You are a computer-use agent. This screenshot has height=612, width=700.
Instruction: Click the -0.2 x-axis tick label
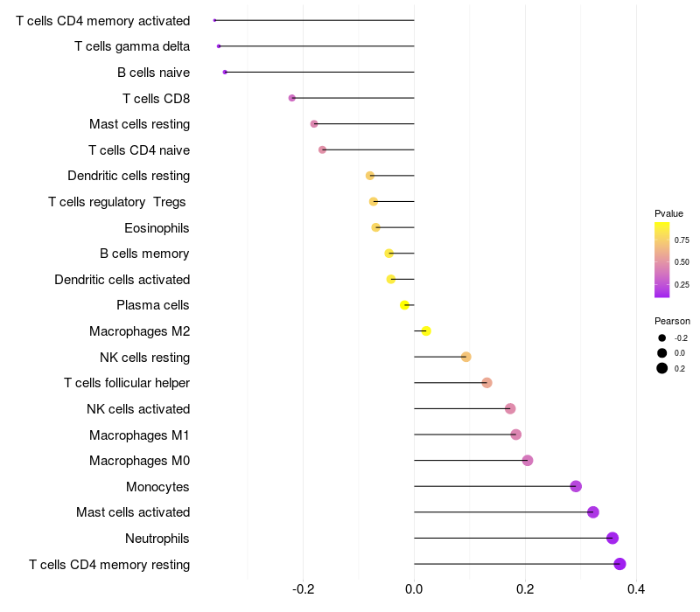(302, 590)
